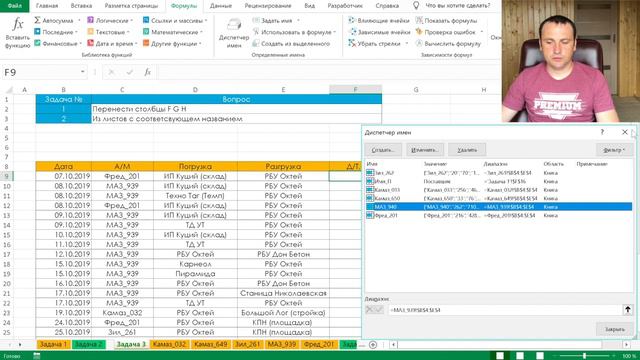Click row header 15
This screenshot has height=360, width=640.
tap(7, 235)
